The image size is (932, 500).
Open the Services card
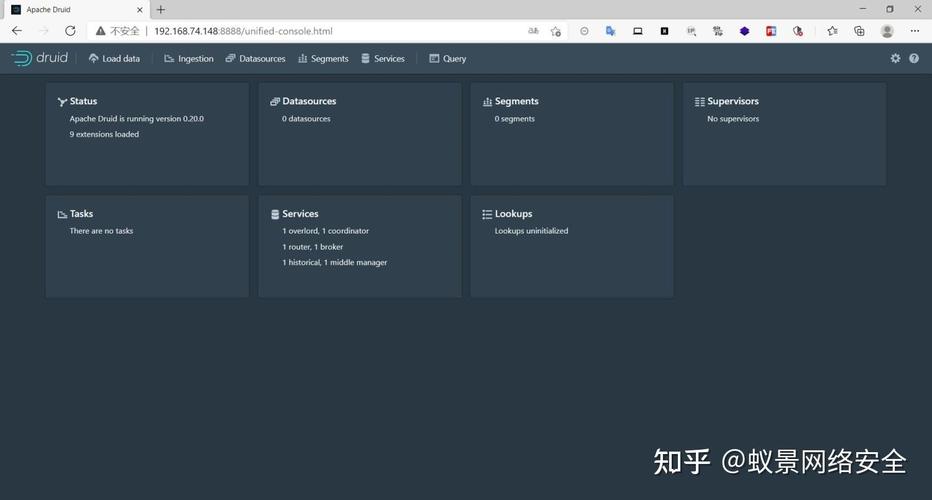360,246
